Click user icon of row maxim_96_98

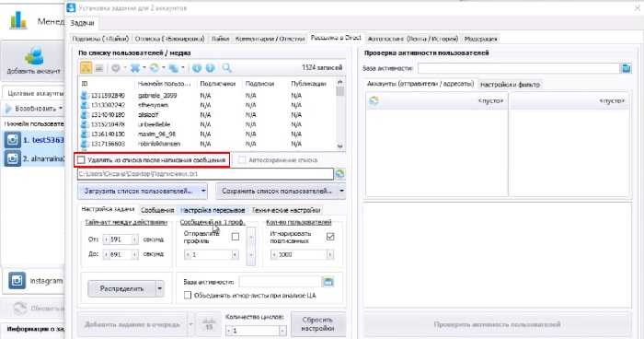click(x=85, y=134)
